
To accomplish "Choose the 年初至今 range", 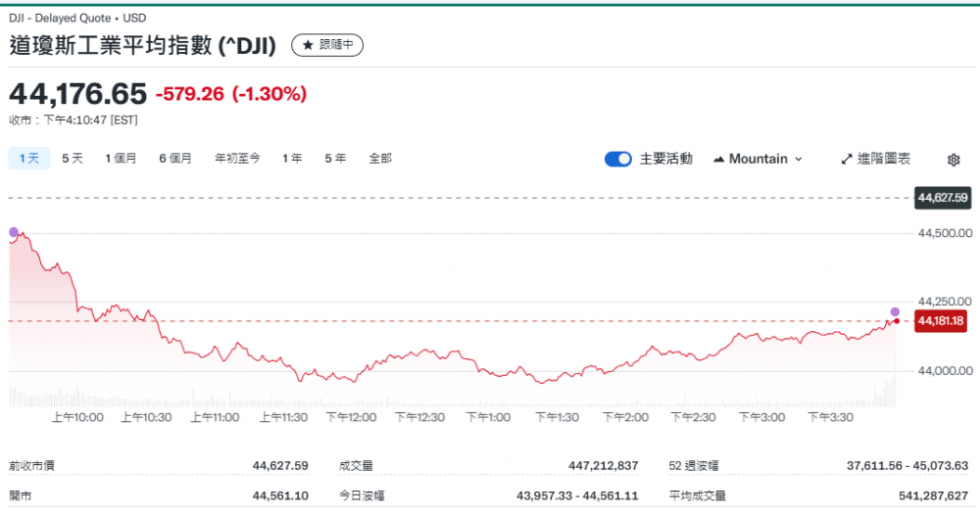I will tap(237, 159).
